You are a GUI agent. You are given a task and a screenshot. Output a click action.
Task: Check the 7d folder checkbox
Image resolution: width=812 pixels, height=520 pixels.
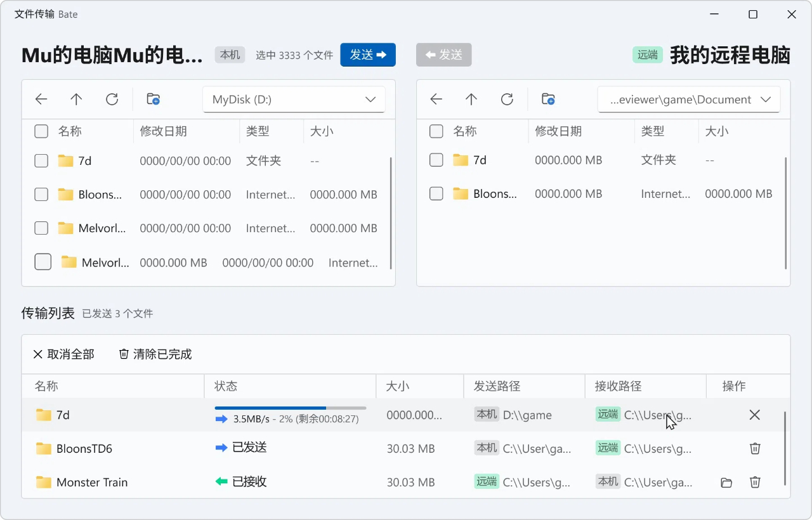click(41, 160)
